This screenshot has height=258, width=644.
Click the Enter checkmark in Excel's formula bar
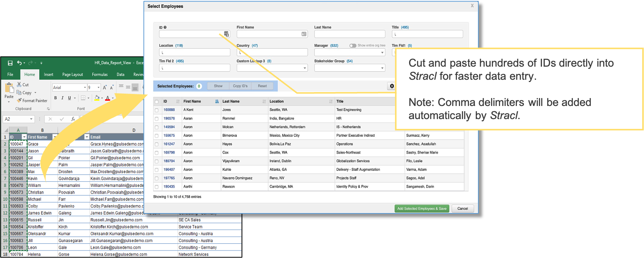pos(62,119)
